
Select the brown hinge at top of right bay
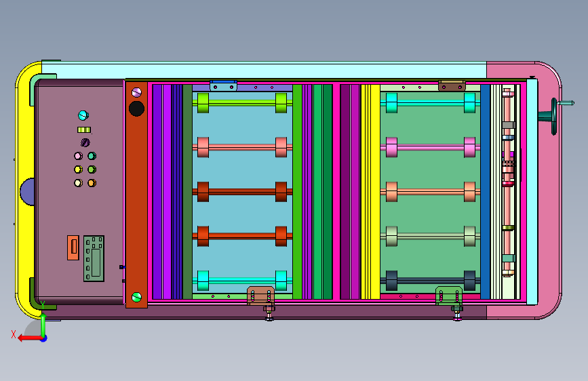(x=452, y=85)
